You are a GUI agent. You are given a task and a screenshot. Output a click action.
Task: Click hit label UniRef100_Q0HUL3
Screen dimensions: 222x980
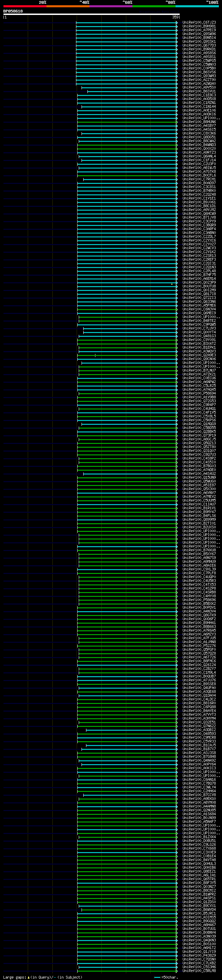click(x=199, y=864)
